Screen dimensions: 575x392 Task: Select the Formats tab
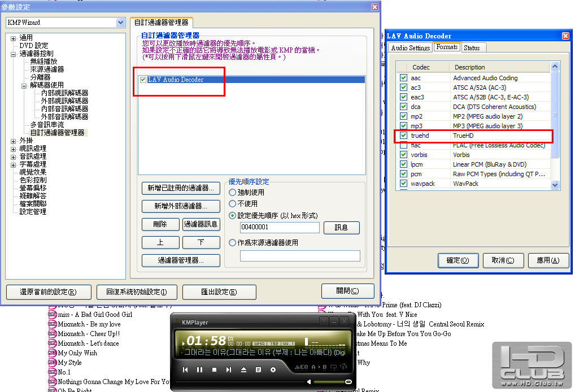point(447,47)
